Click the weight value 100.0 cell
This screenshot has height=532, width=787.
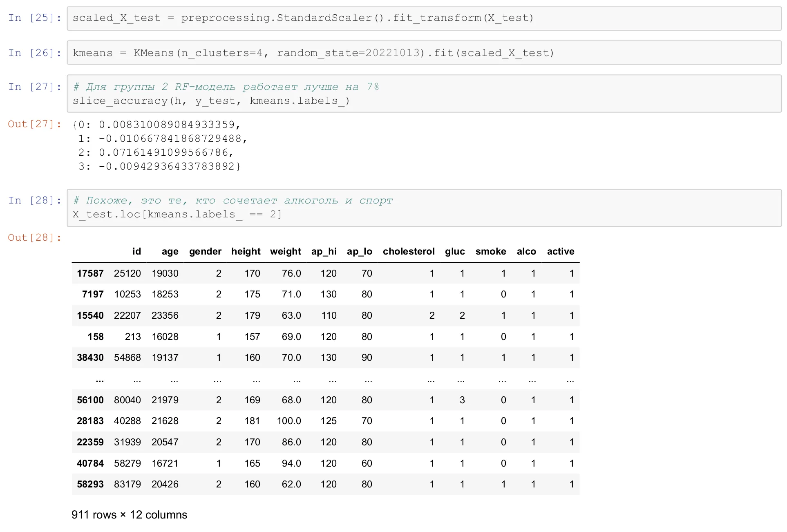[x=289, y=421]
